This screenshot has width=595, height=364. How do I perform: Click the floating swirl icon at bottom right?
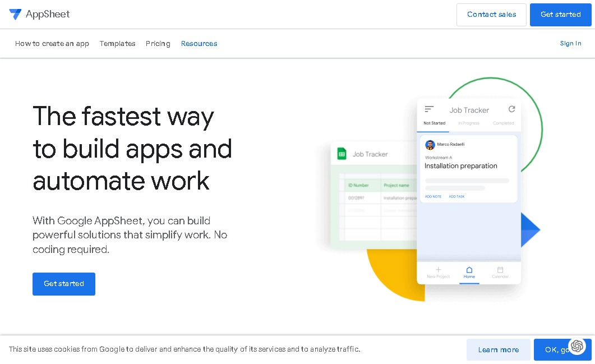(577, 346)
